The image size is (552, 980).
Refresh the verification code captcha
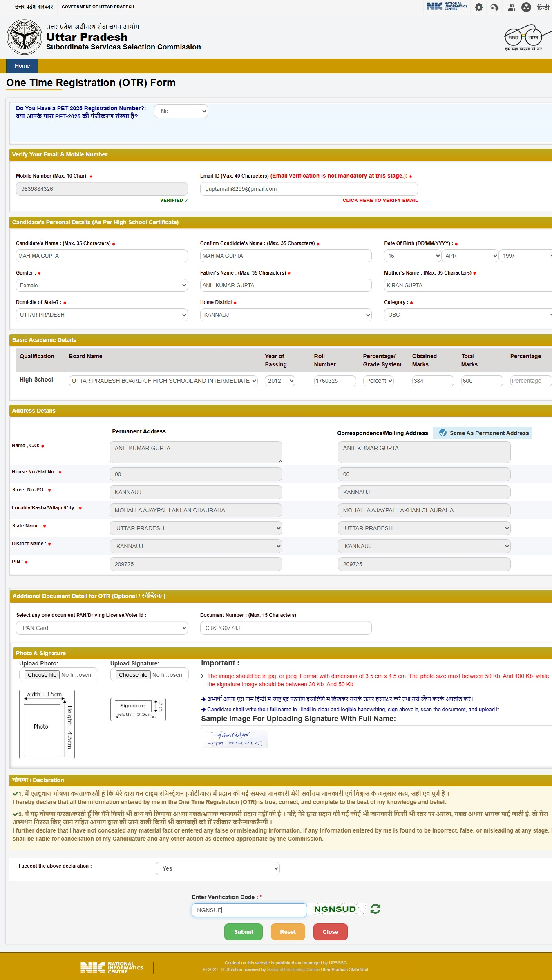(x=375, y=909)
